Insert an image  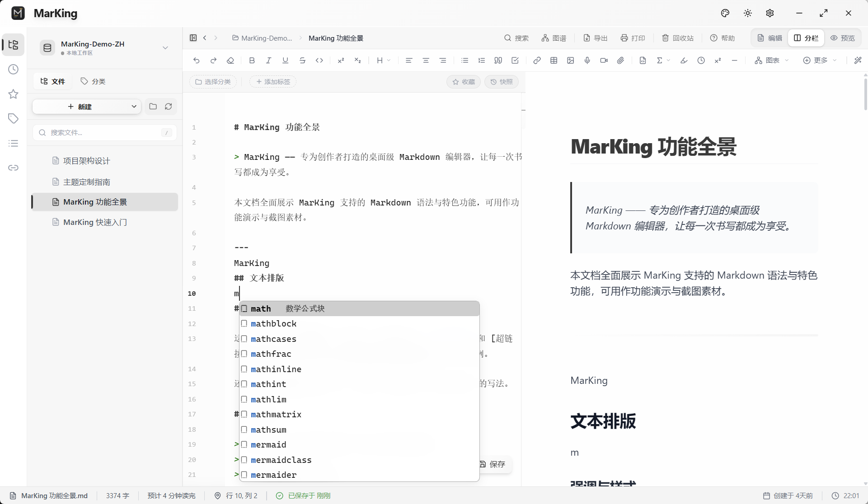[571, 61]
